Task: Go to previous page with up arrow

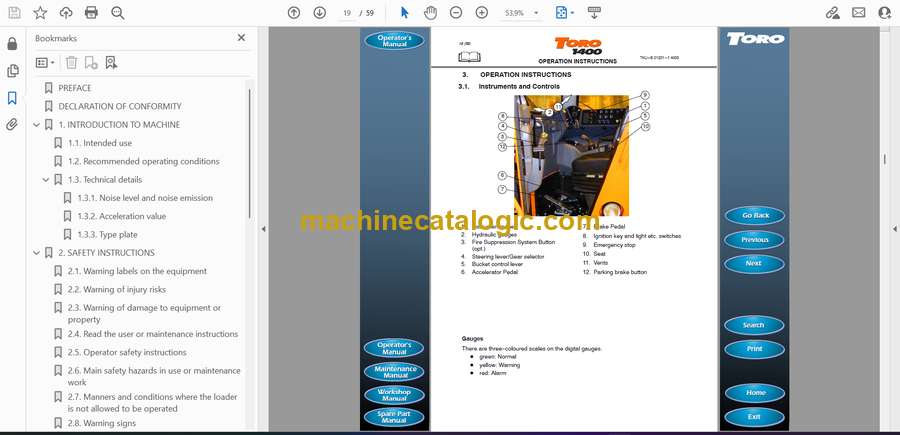Action: 294,13
